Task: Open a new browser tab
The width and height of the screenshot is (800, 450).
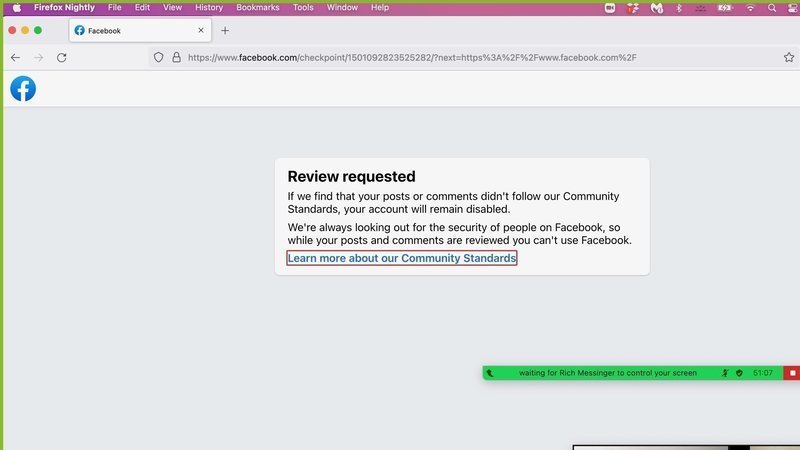Action: [x=225, y=31]
